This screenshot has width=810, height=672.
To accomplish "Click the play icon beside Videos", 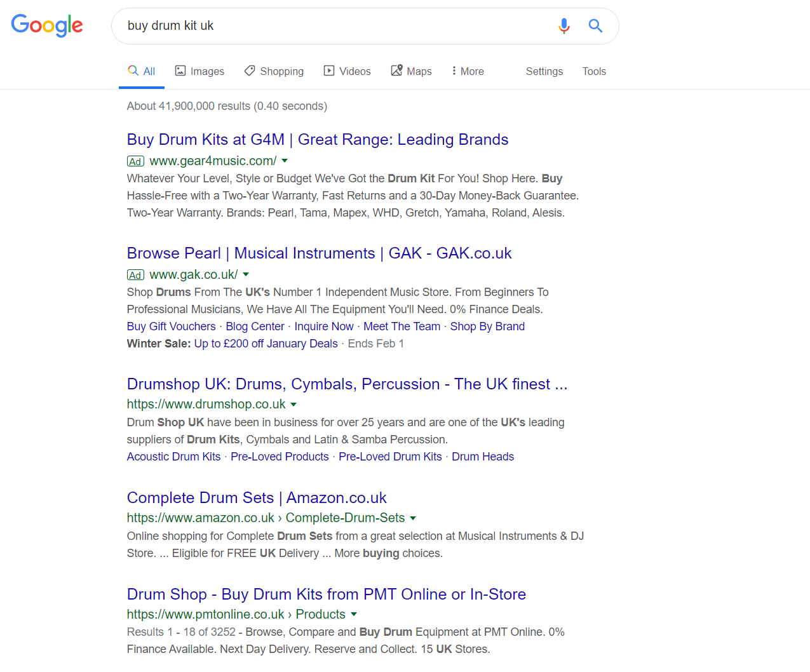I will pos(330,71).
